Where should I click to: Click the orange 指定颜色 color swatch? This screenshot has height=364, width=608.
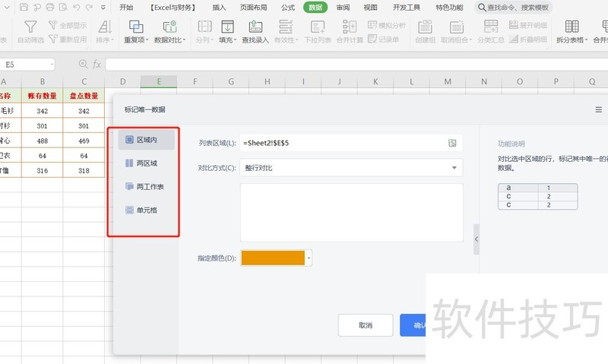pyautogui.click(x=273, y=258)
